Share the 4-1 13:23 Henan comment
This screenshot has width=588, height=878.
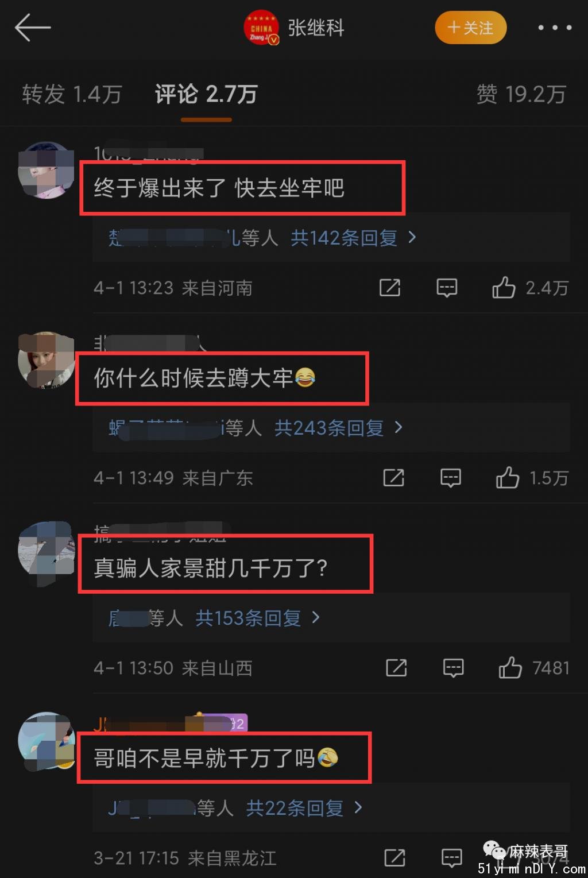(x=390, y=287)
